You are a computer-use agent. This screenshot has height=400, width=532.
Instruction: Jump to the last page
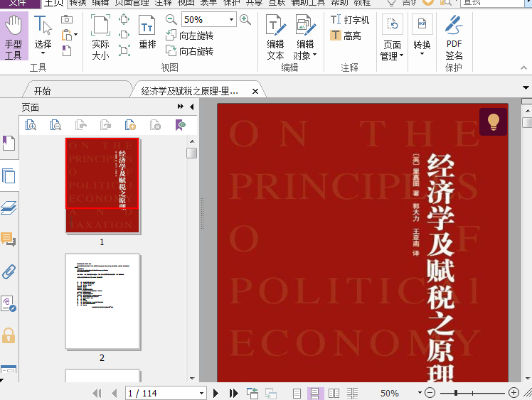[x=233, y=393]
